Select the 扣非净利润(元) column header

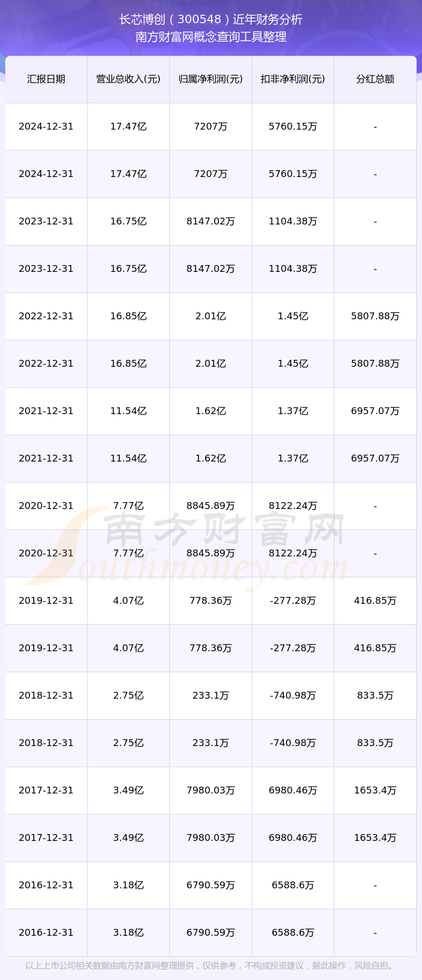pyautogui.click(x=293, y=79)
